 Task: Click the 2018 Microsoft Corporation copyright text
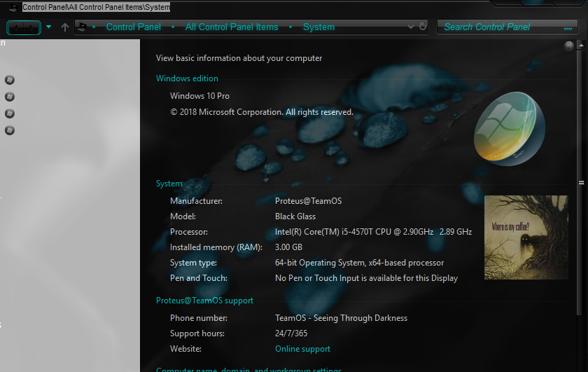click(x=261, y=112)
